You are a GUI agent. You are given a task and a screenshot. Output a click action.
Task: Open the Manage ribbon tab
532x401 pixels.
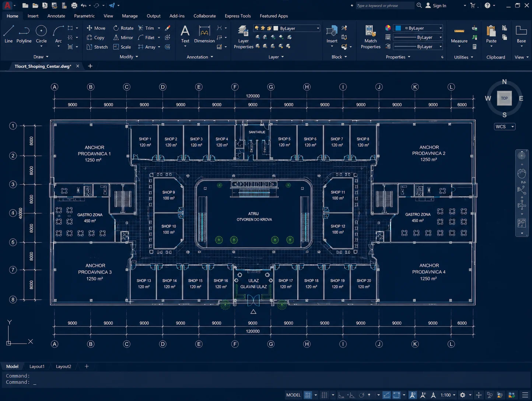coord(130,16)
